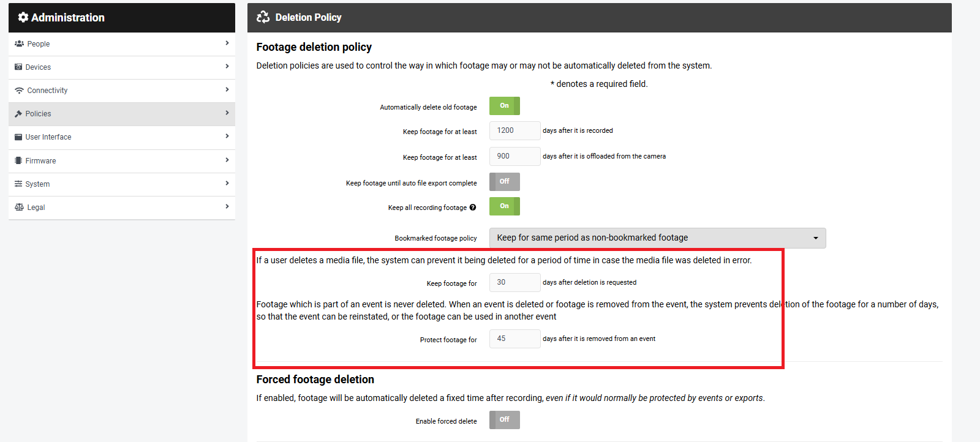
Task: Click the help icon beside Keep all recording footage
Action: point(473,208)
